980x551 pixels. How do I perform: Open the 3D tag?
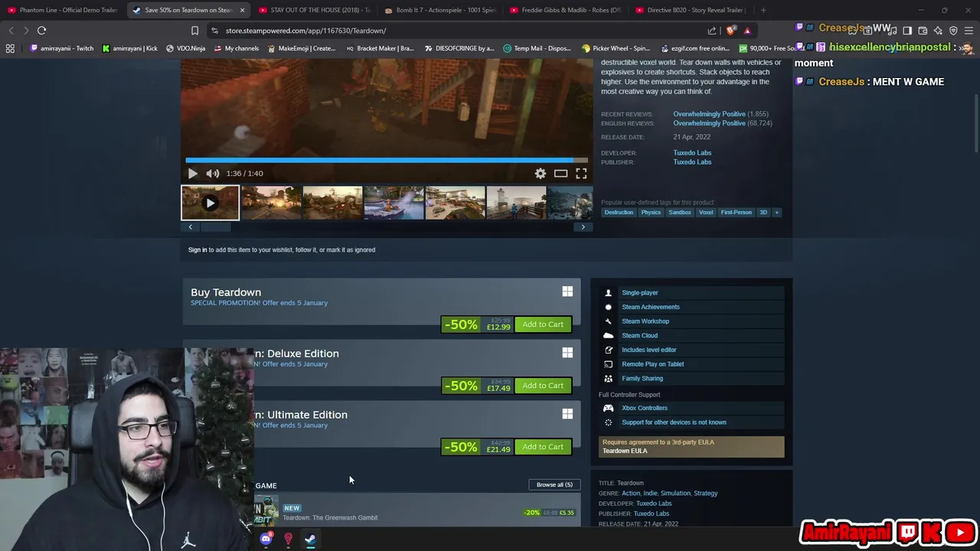(x=763, y=212)
